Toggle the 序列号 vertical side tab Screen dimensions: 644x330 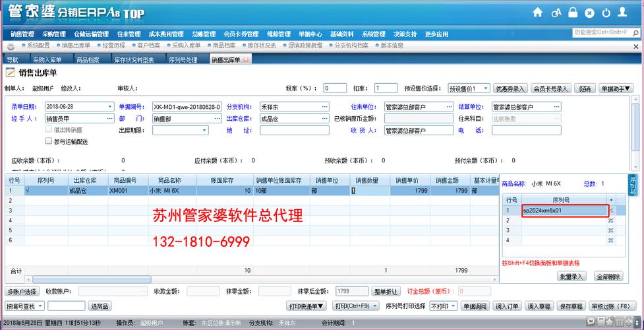(633, 185)
